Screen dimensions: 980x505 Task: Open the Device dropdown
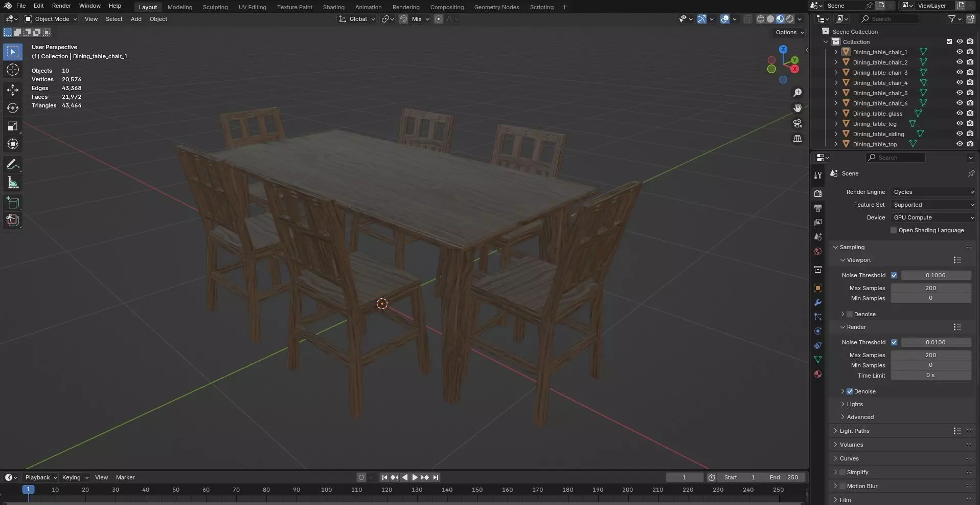[933, 217]
